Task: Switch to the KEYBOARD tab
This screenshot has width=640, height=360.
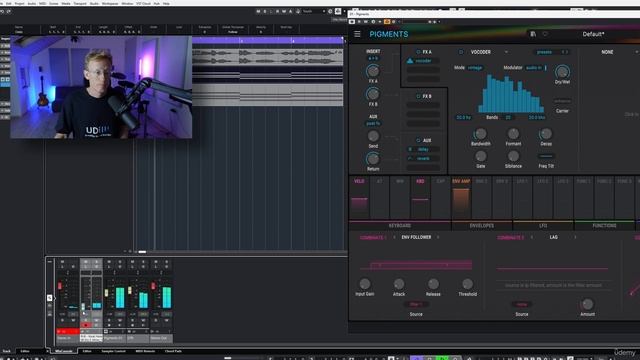Action: coord(400,226)
